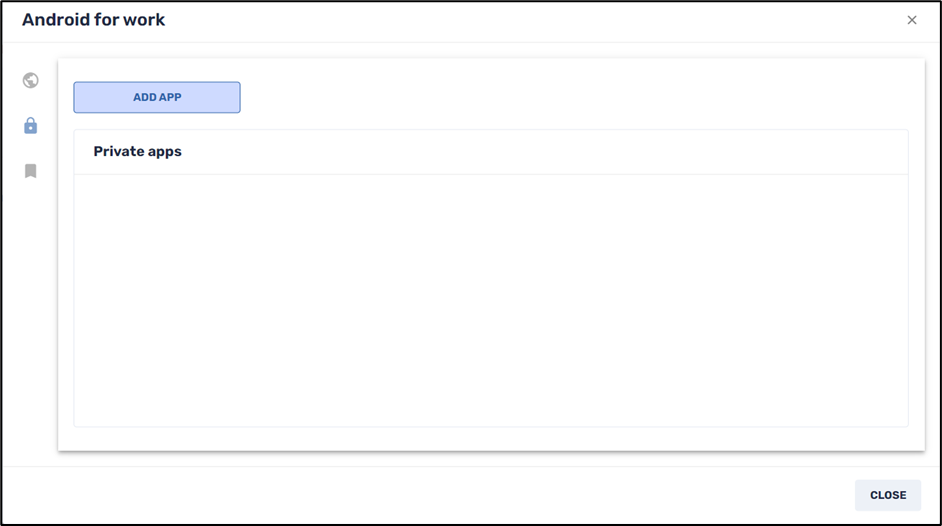Add a new private app
942x526 pixels.
tap(157, 97)
